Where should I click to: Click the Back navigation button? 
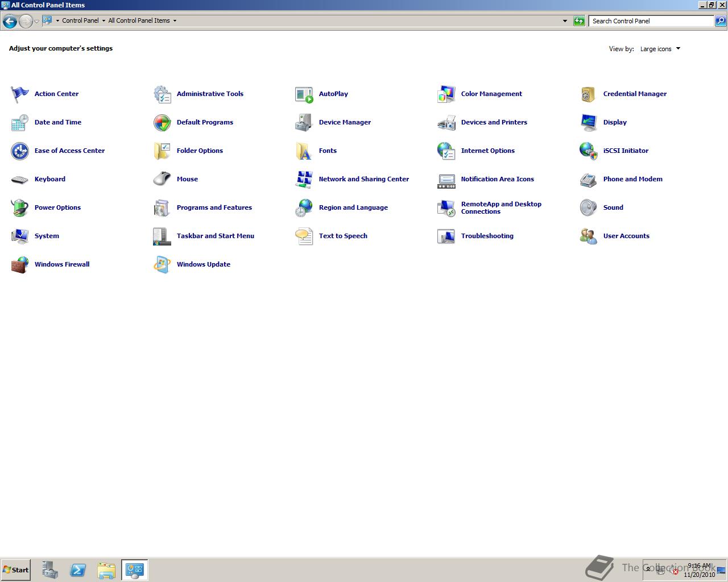[10, 21]
